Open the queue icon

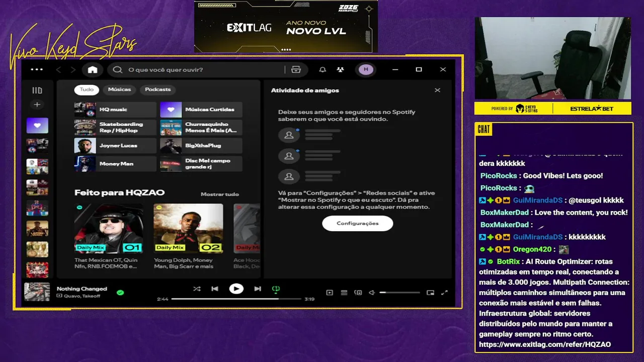point(344,293)
